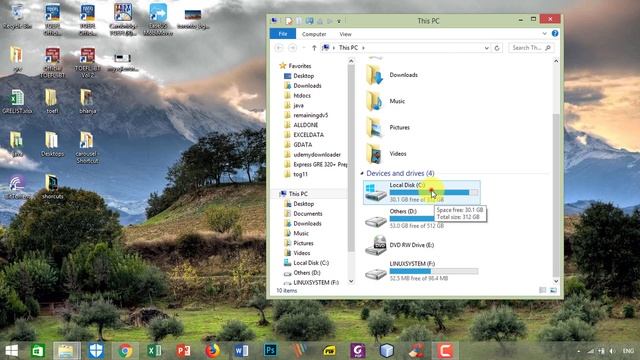Click the navigation pane scroll down arrow

point(351,281)
